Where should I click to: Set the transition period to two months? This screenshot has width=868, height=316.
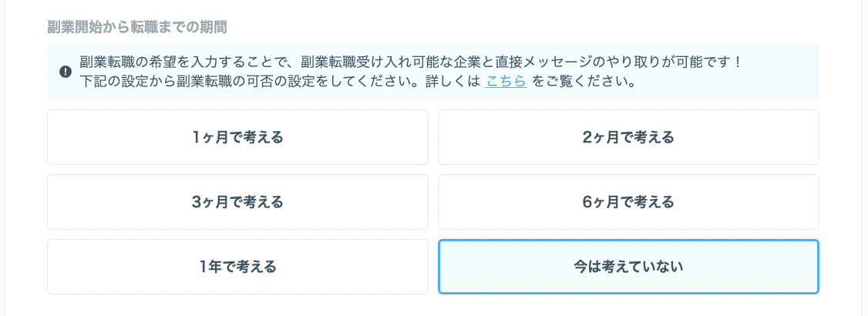(x=628, y=137)
